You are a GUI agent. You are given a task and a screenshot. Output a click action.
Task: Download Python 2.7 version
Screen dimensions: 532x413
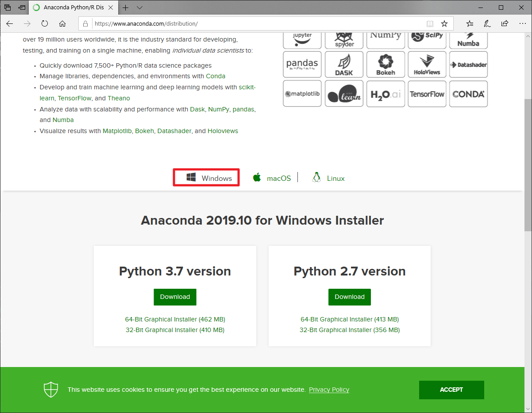(350, 297)
